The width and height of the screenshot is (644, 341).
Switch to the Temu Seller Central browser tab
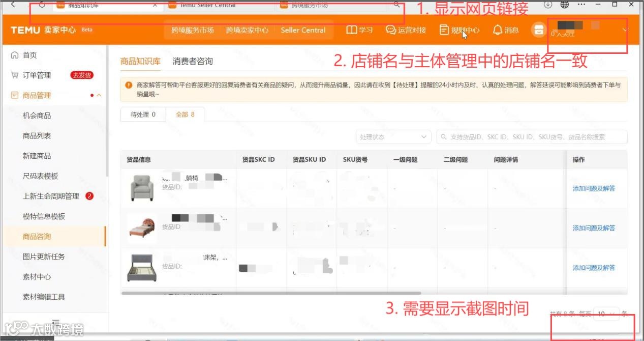(219, 5)
